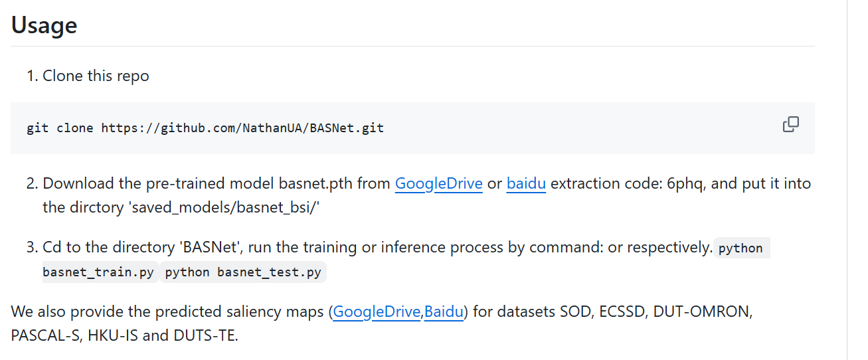Click the git clone command text

point(60,128)
